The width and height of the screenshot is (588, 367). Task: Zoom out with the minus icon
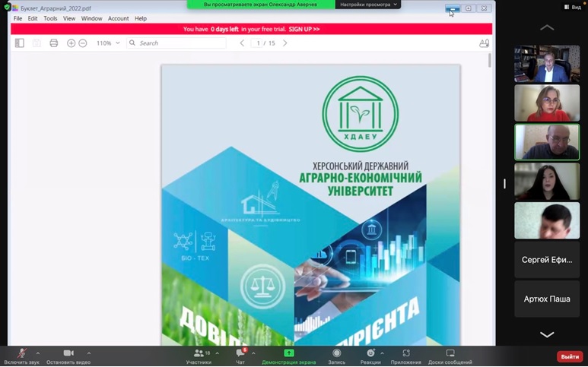point(82,43)
